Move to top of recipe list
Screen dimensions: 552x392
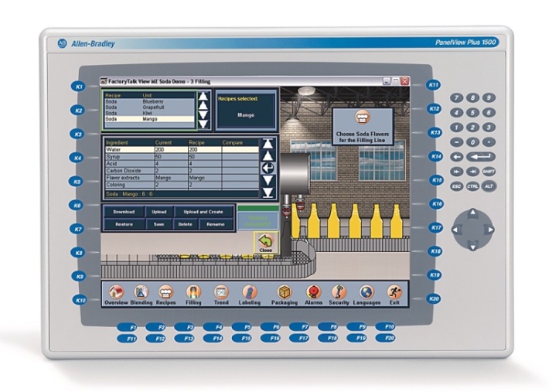pyautogui.click(x=203, y=96)
